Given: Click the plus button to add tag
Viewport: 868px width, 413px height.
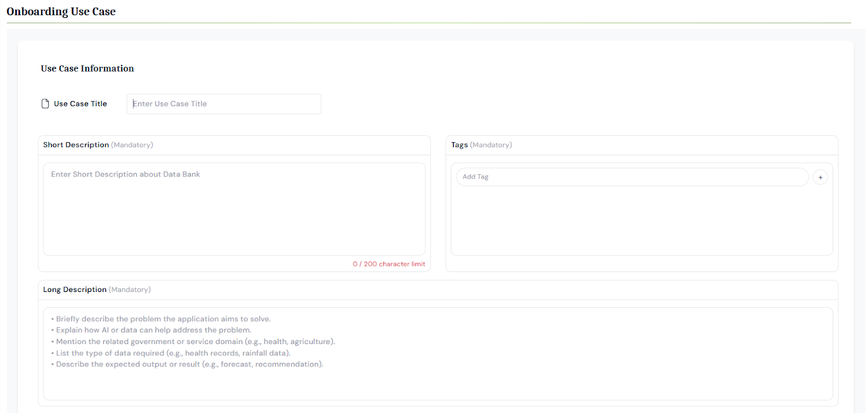Looking at the screenshot, I should coord(820,177).
